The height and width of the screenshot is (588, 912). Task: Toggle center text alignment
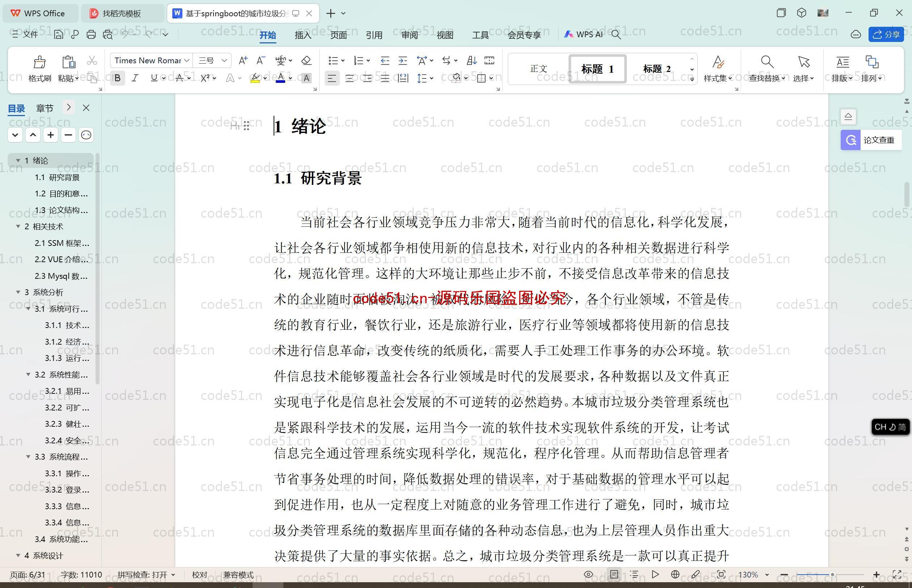(349, 78)
